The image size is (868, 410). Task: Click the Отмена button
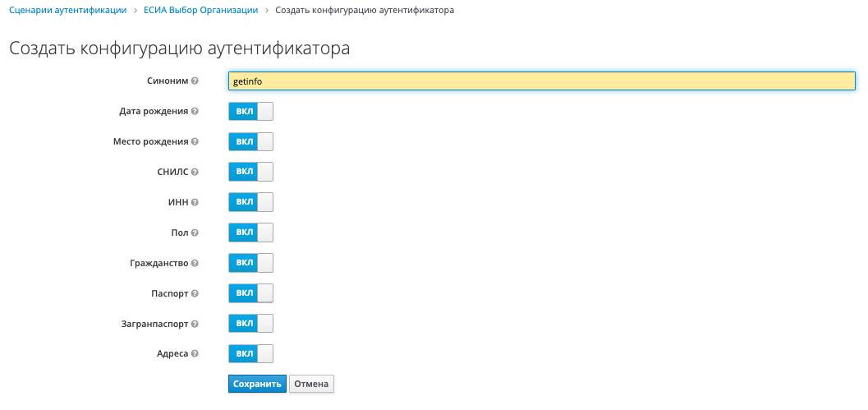point(312,384)
